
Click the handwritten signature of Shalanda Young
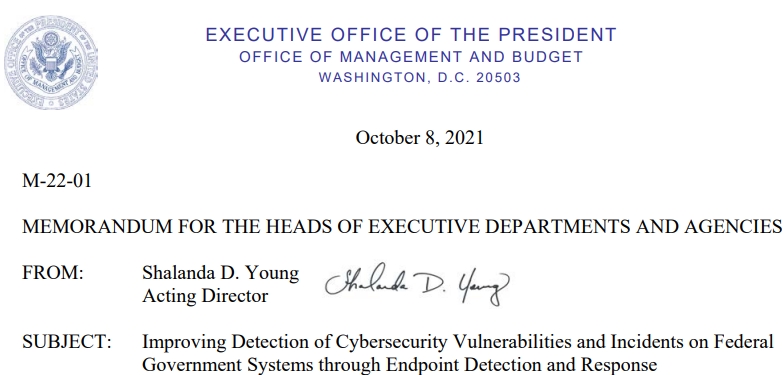(x=417, y=284)
